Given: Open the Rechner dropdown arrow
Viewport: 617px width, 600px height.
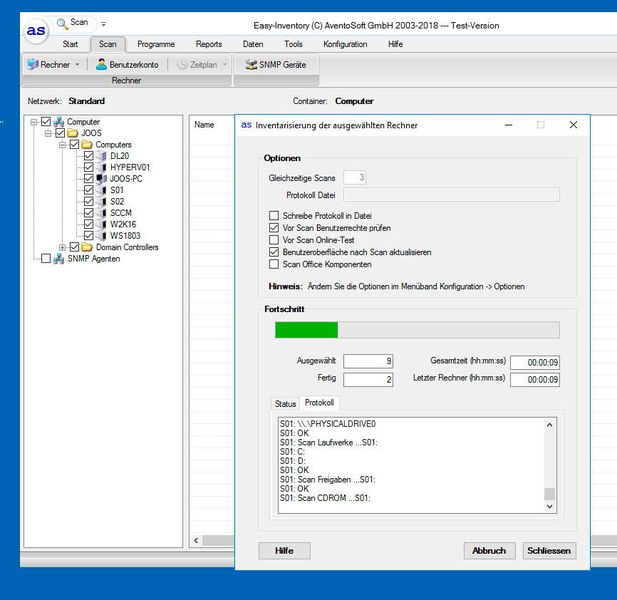Looking at the screenshot, I should 78,64.
